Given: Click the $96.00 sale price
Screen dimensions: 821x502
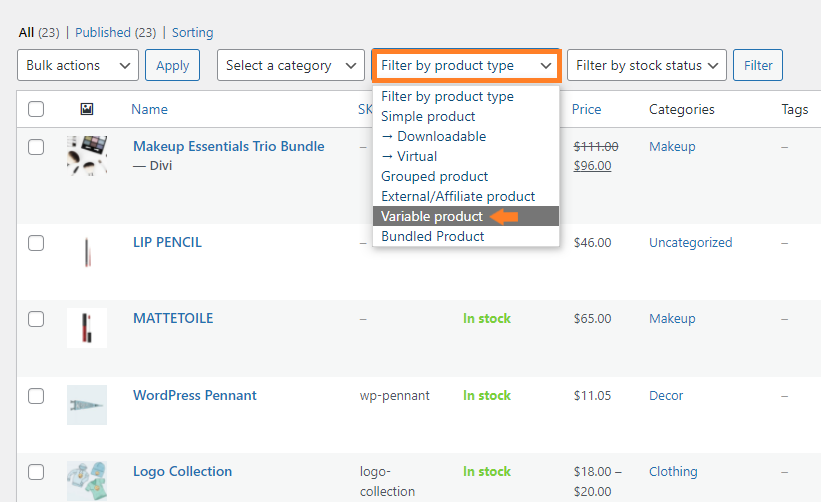Looking at the screenshot, I should [592, 165].
